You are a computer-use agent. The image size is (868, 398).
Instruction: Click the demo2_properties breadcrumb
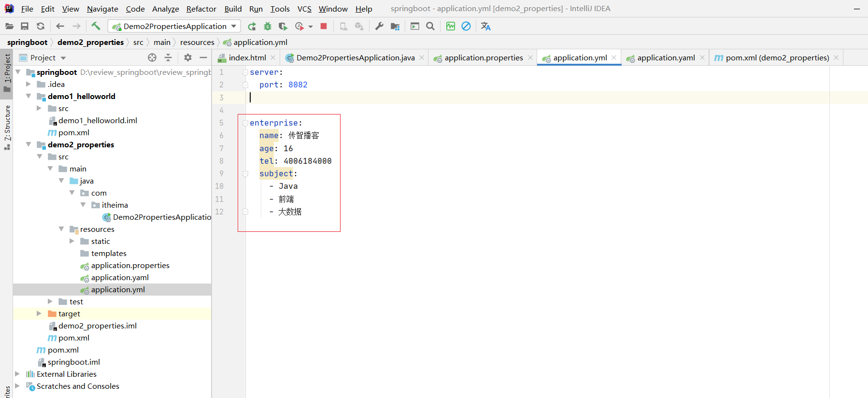(90, 43)
